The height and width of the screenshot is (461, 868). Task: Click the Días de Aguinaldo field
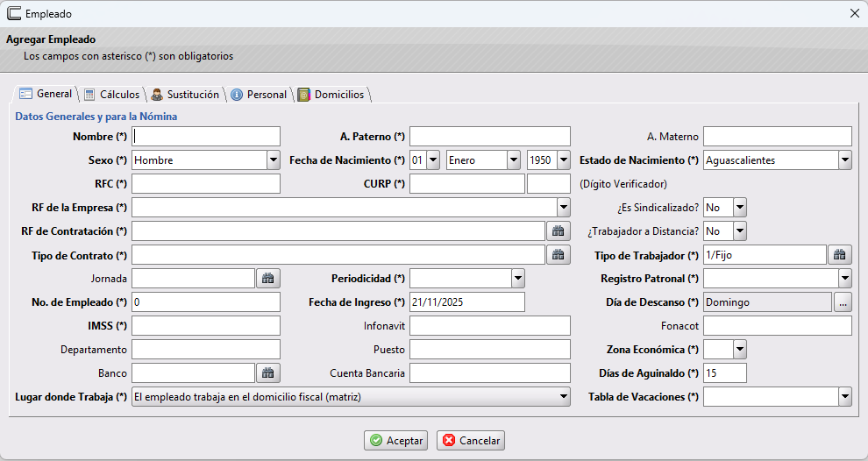click(725, 373)
